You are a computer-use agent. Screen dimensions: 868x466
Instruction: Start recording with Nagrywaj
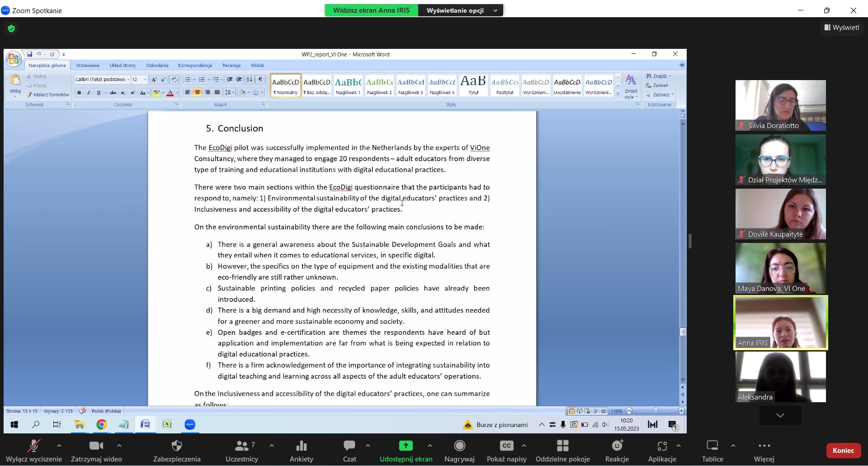(459, 451)
